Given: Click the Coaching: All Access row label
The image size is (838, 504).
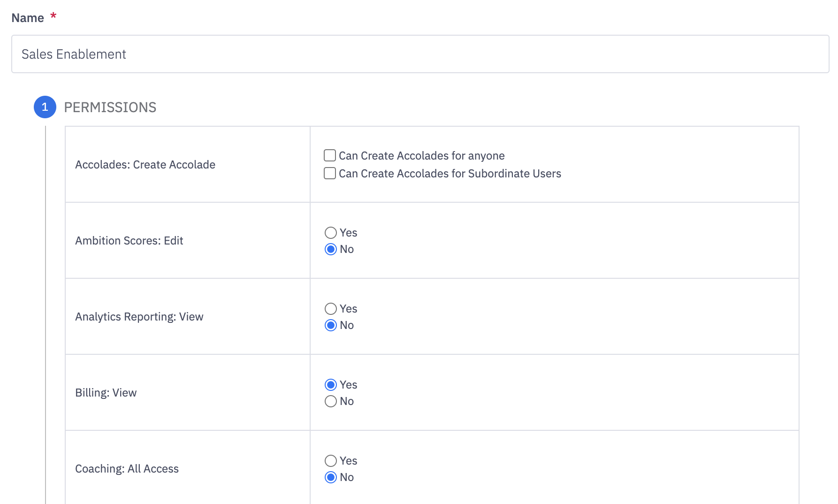Looking at the screenshot, I should [127, 469].
